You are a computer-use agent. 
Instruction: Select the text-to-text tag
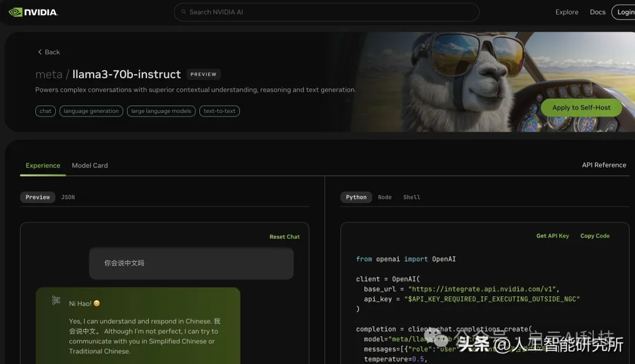tap(219, 111)
